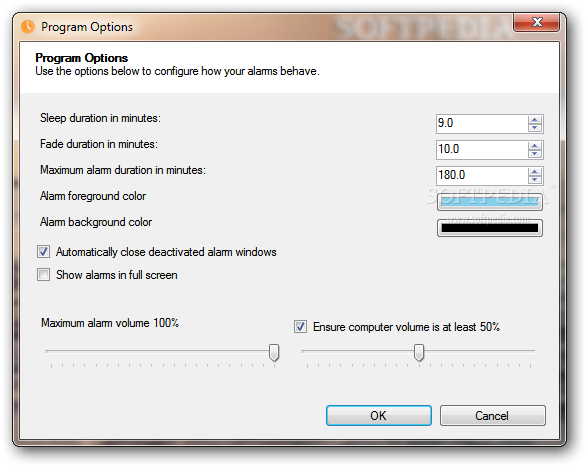The height and width of the screenshot is (467, 587).
Task: Click the Alarm background color label
Action: pos(96,222)
